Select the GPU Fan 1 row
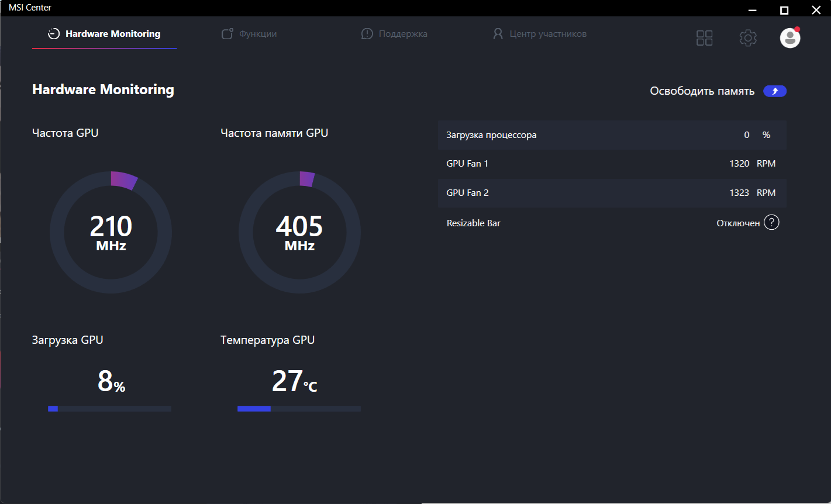Image resolution: width=831 pixels, height=504 pixels. pyautogui.click(x=612, y=164)
